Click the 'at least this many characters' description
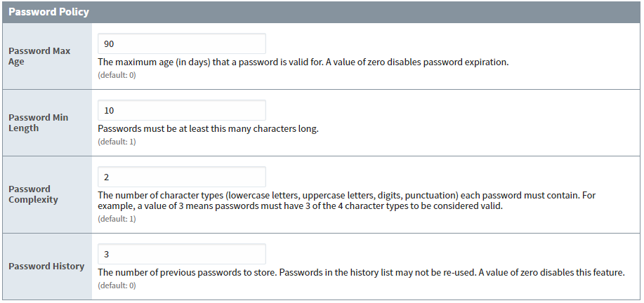The height and width of the screenshot is (303, 644). click(209, 129)
